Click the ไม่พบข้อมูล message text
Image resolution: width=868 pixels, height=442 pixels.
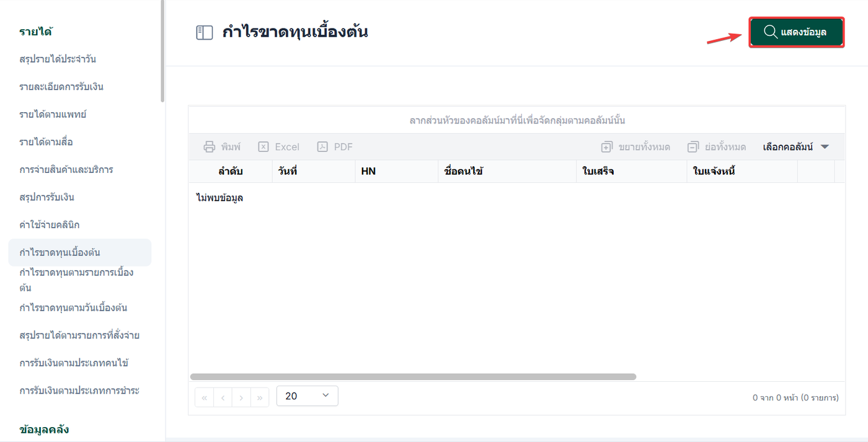(x=219, y=198)
